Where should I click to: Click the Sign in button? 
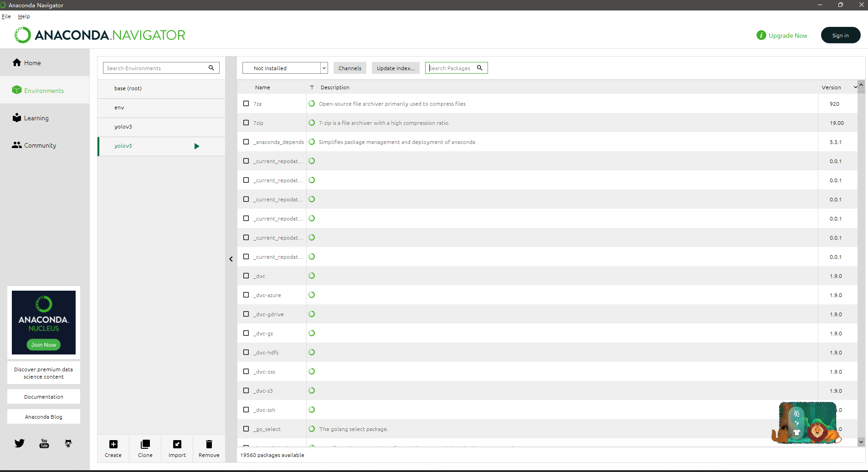[841, 35]
